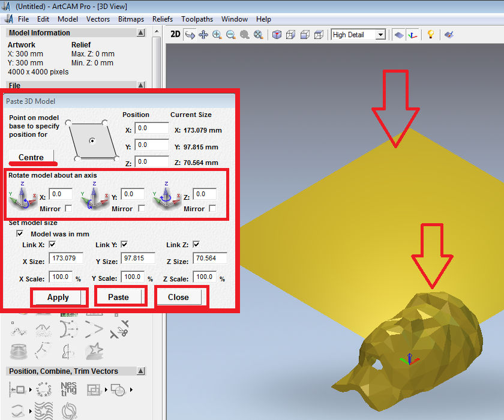Select top-left corner point of base diagram
The width and height of the screenshot is (504, 420).
(68, 123)
